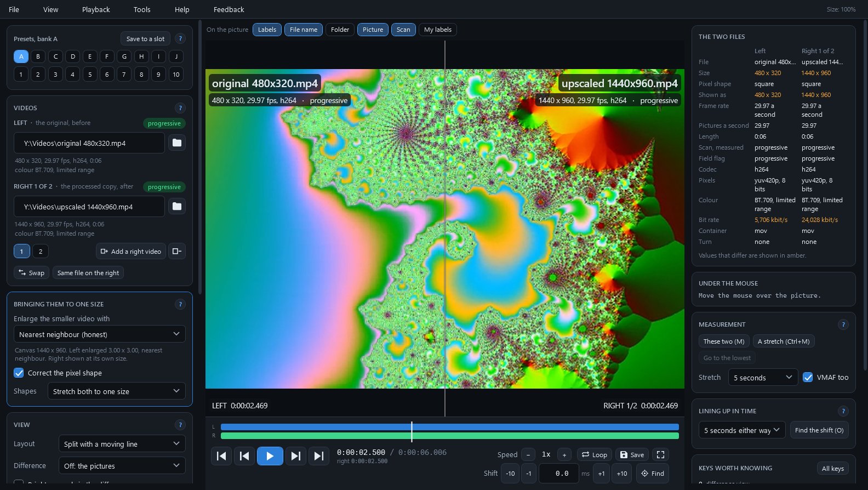Click the right video green timeline bar

pyautogui.click(x=450, y=436)
